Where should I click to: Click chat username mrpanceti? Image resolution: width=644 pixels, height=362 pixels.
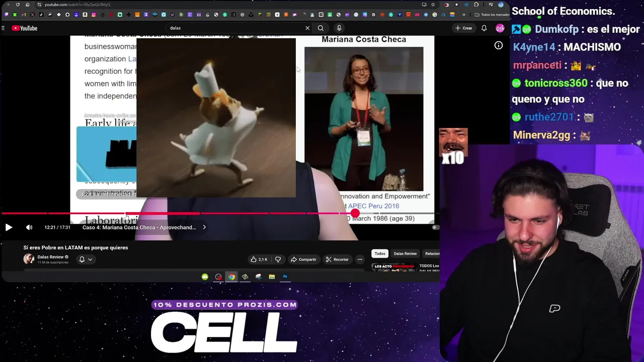click(x=537, y=65)
